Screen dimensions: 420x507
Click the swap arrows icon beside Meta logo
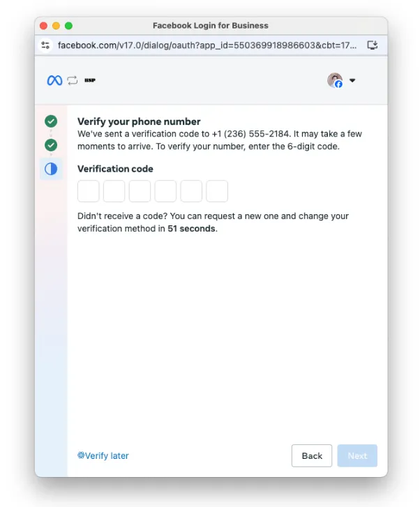pos(73,80)
